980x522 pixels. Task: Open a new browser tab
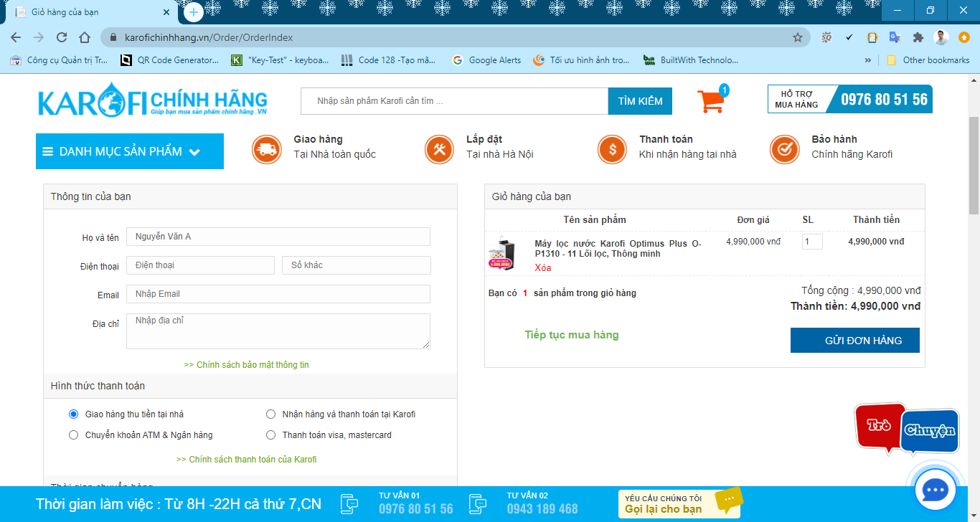(x=193, y=12)
